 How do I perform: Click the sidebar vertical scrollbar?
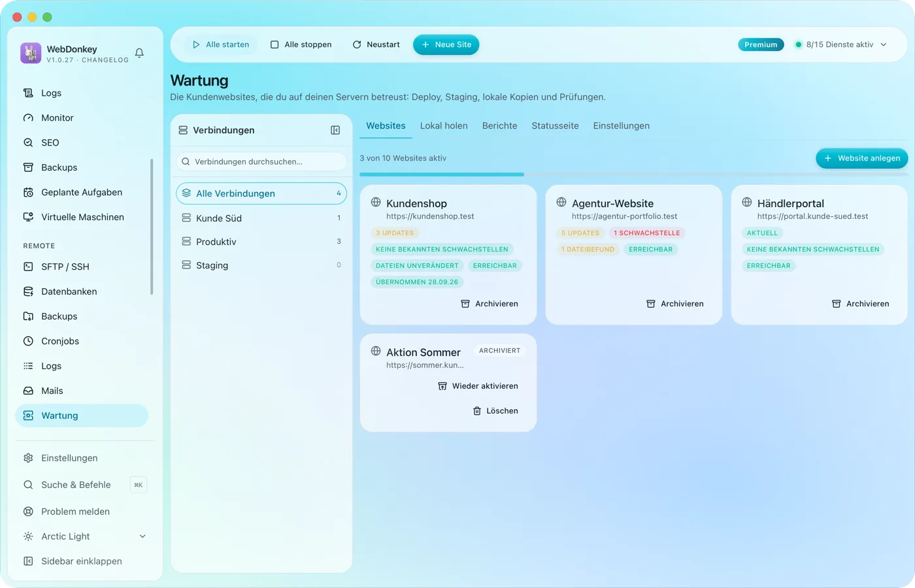(x=152, y=226)
